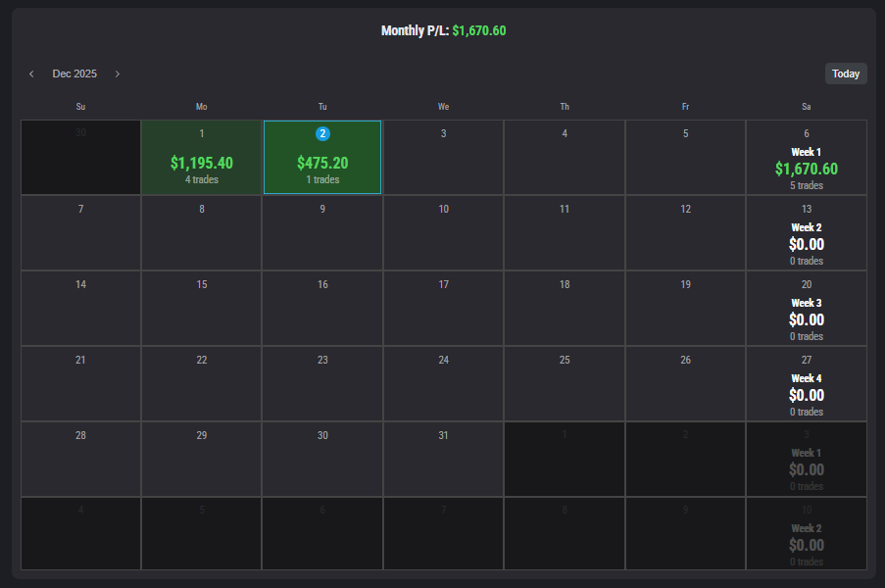
Task: Select Friday December 19 cell
Action: pos(685,309)
